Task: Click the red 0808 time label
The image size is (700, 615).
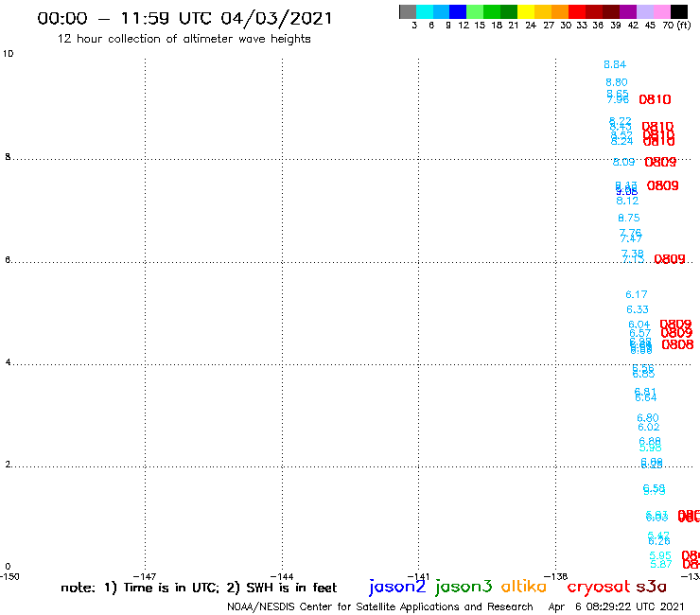Action: [677, 344]
